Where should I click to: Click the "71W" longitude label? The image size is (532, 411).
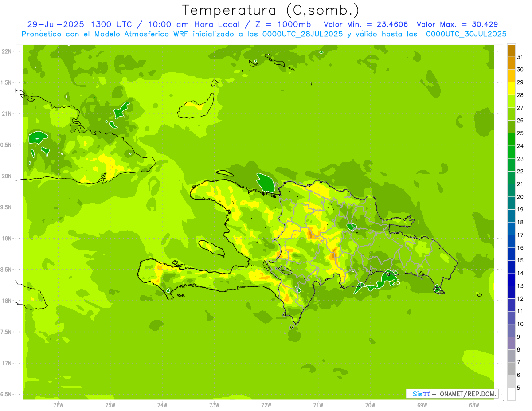[318, 405]
